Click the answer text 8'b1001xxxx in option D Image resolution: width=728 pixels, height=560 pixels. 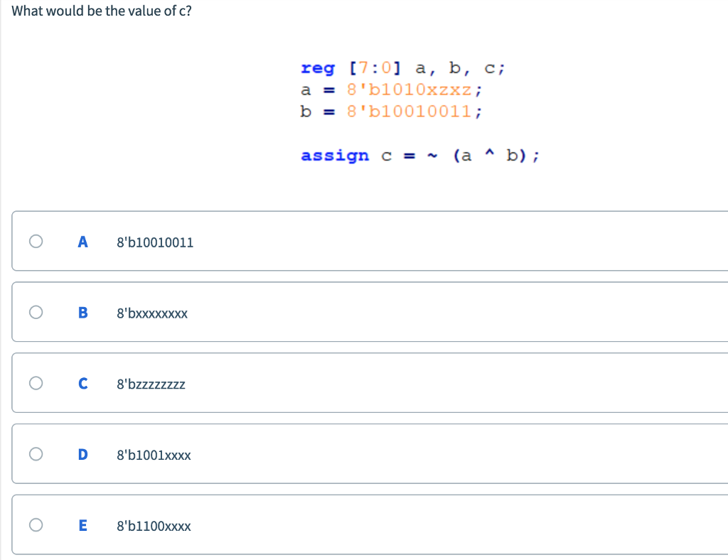154,455
